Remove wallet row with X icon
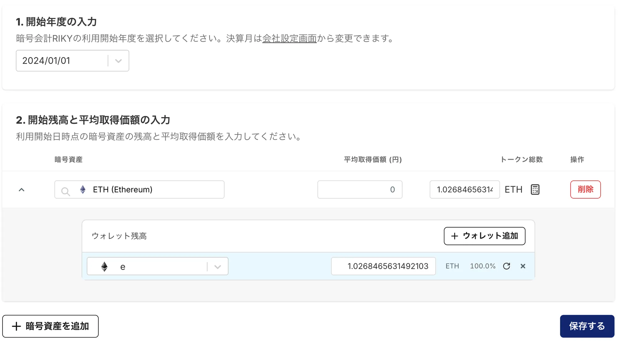 tap(523, 266)
